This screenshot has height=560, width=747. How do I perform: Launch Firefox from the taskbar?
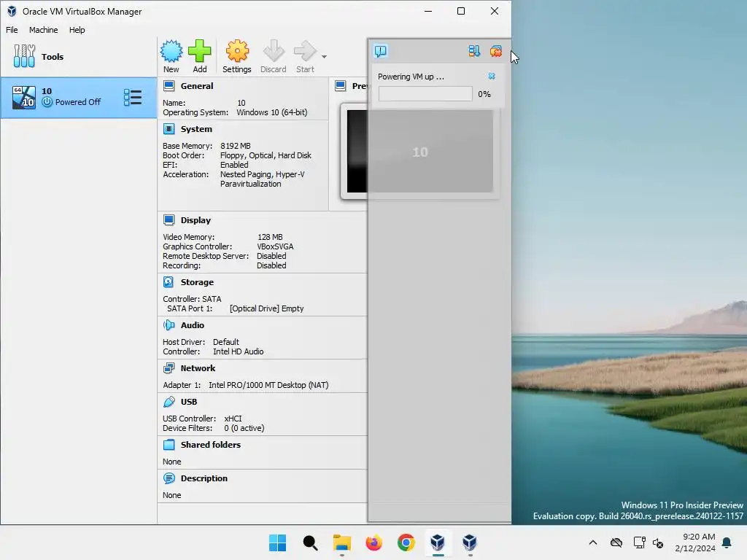(374, 542)
